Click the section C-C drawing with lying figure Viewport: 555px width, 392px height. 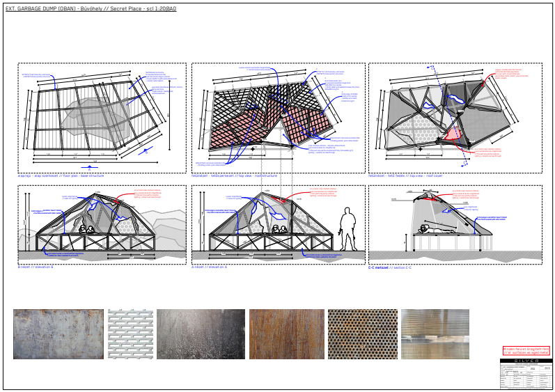tap(455, 225)
